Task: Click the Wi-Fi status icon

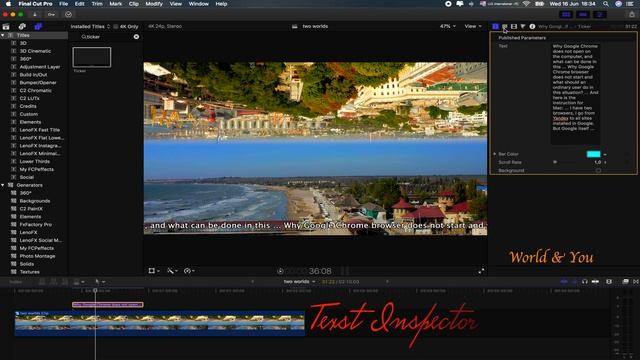Action: (x=527, y=4)
